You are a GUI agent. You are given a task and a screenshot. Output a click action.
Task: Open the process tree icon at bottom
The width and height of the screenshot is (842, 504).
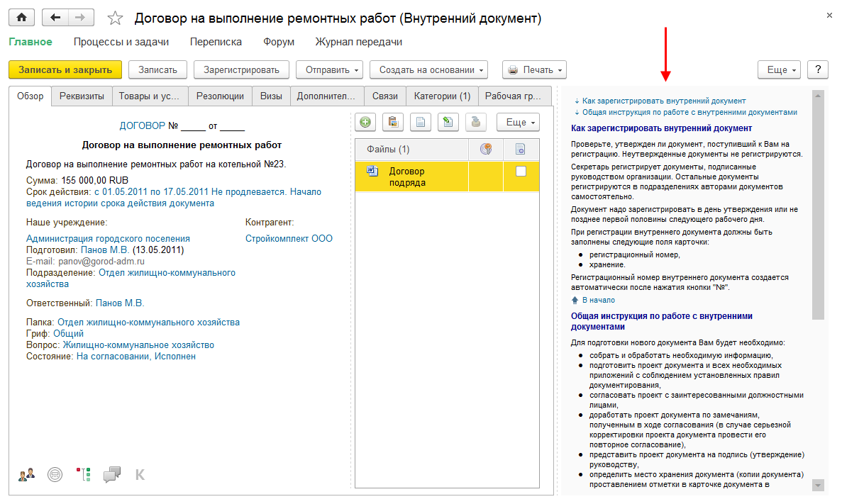pyautogui.click(x=83, y=474)
